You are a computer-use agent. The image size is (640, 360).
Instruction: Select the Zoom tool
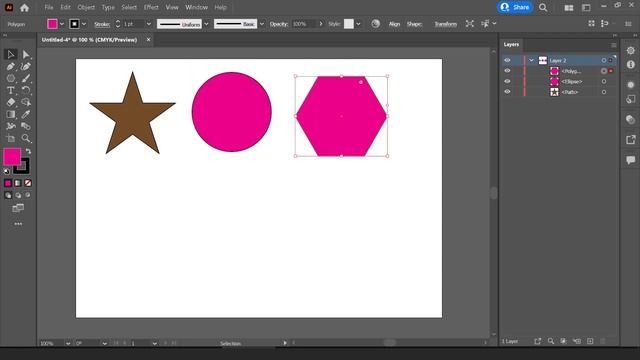26,138
